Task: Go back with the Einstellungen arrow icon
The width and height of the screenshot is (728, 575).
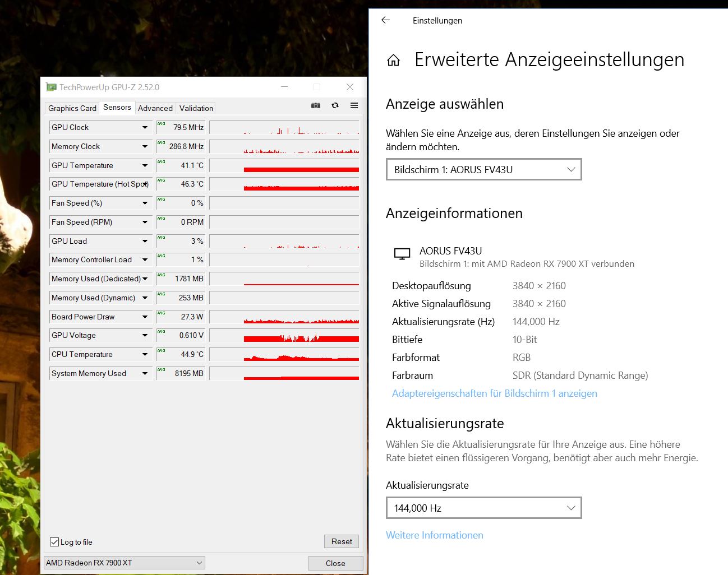Action: 385,20
